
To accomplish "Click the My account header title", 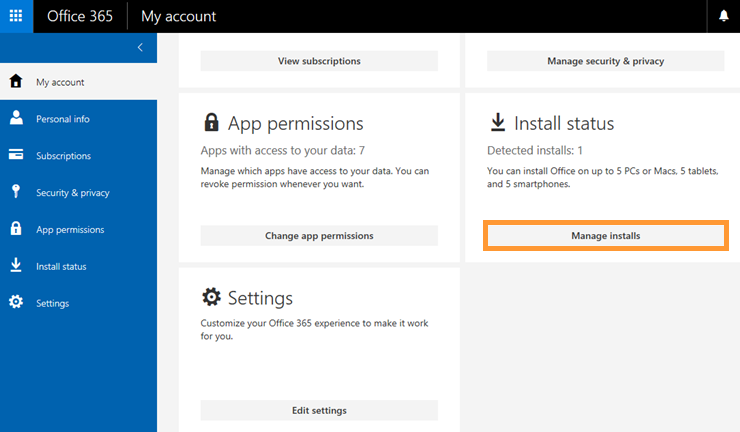I will coord(178,17).
